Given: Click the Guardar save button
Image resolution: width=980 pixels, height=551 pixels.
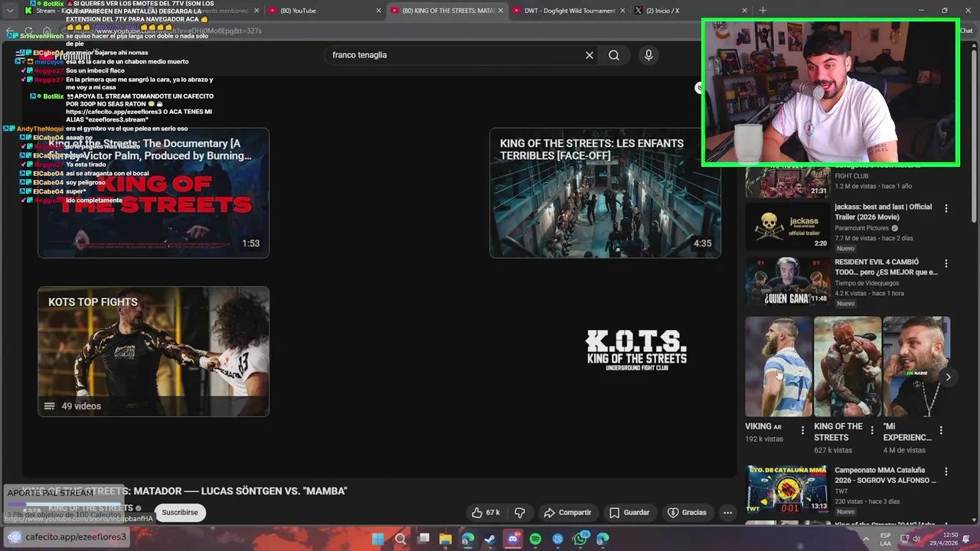Looking at the screenshot, I should point(629,513).
